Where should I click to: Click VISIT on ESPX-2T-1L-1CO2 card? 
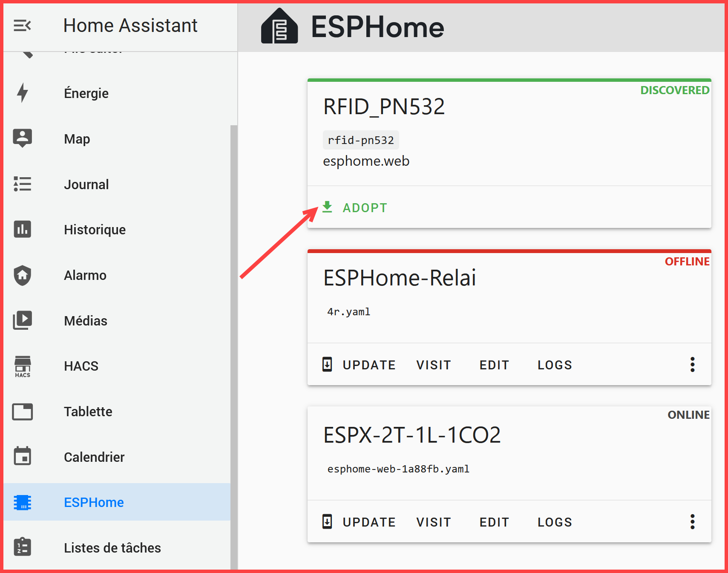[434, 522]
